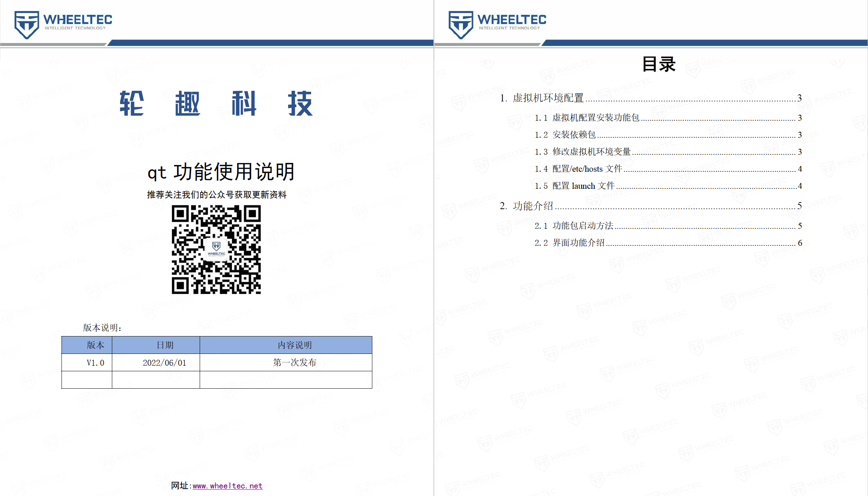Jump to section 1.2 安装依赖包
This screenshot has width=868, height=496.
pos(668,135)
